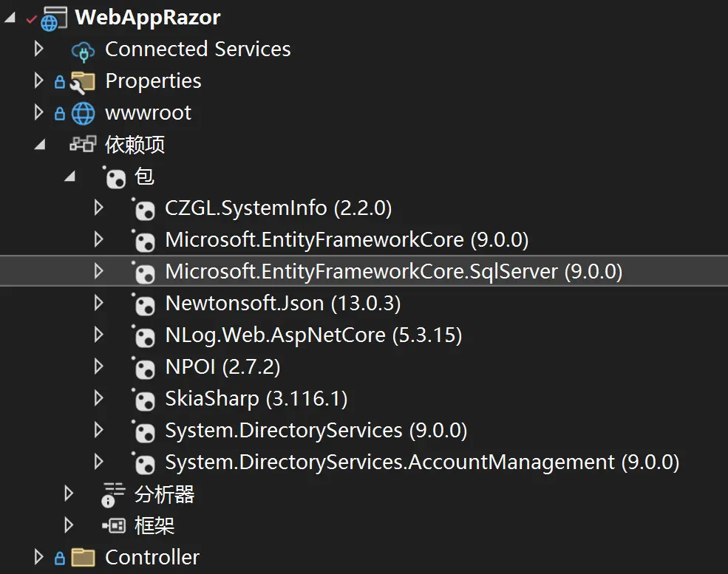Click the WebAppRazor project web icon
This screenshot has height=574, width=728.
pyautogui.click(x=53, y=19)
